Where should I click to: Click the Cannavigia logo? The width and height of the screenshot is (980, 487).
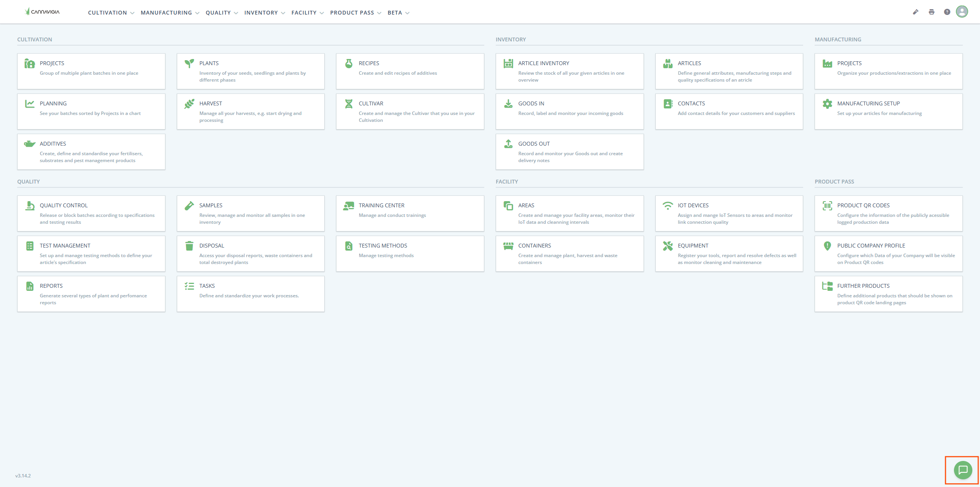42,11
